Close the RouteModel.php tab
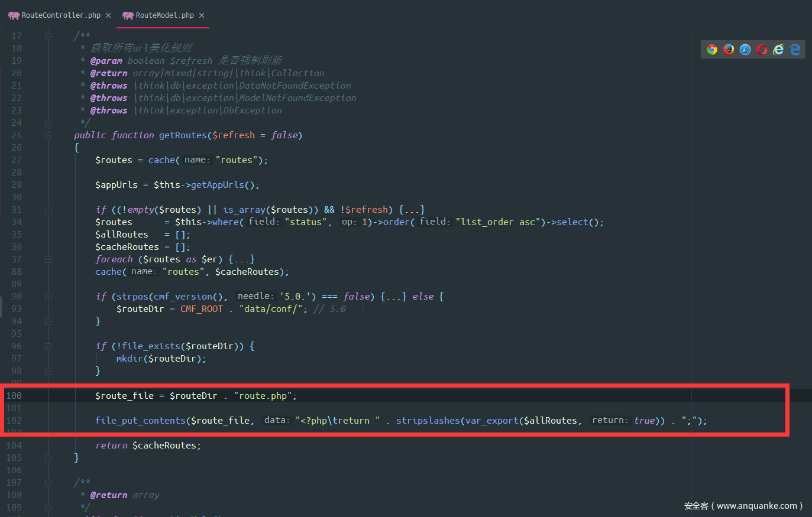Screen dimensions: 812x517 point(202,15)
